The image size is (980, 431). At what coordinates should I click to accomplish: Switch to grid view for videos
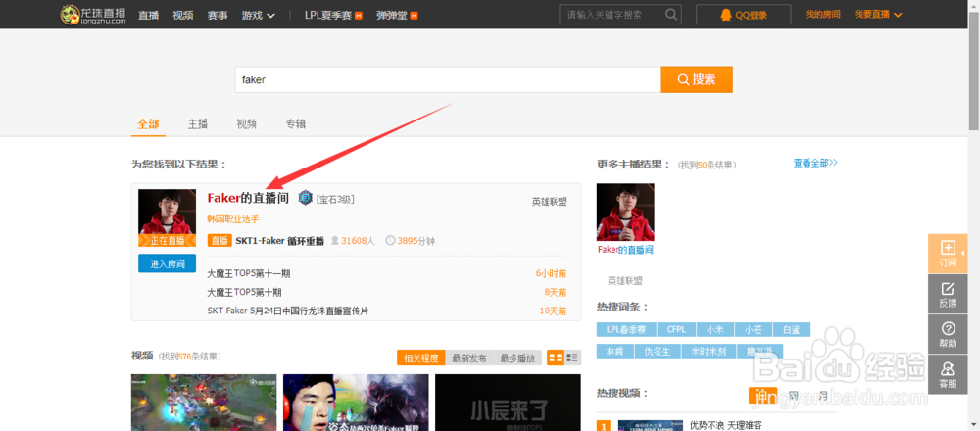pos(555,358)
